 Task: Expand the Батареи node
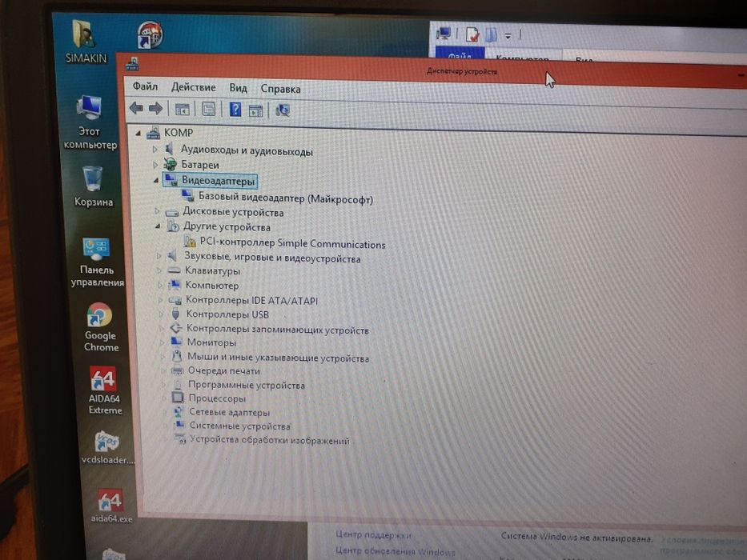(155, 165)
